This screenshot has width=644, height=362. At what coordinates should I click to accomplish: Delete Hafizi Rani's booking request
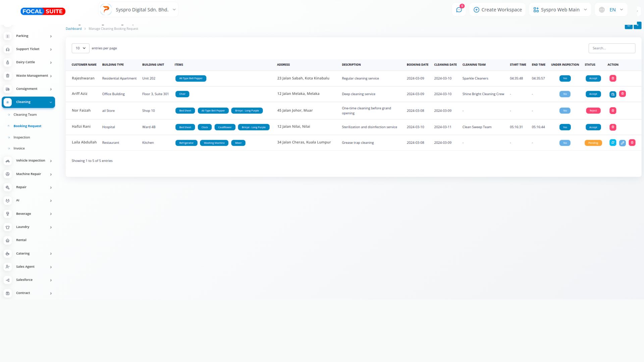pyautogui.click(x=612, y=127)
